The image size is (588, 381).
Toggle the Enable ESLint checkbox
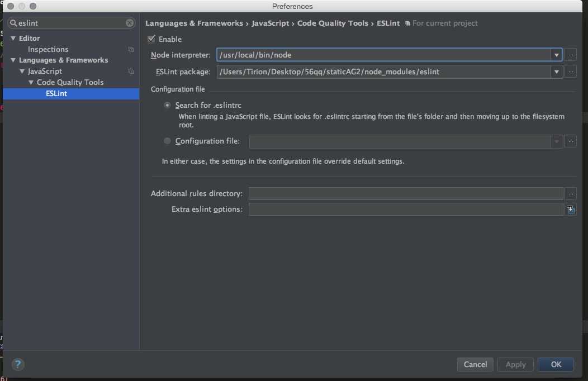(151, 39)
